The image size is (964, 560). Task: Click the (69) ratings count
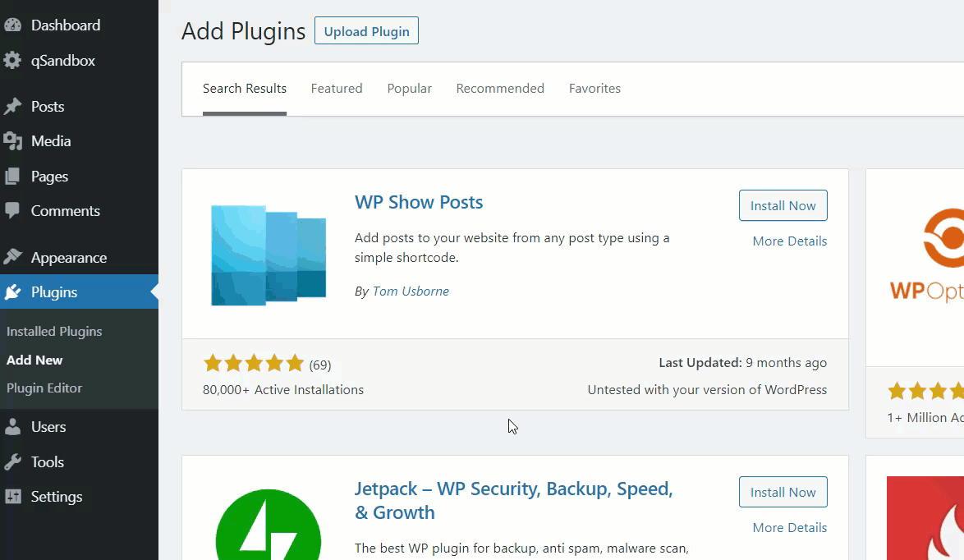(x=319, y=365)
